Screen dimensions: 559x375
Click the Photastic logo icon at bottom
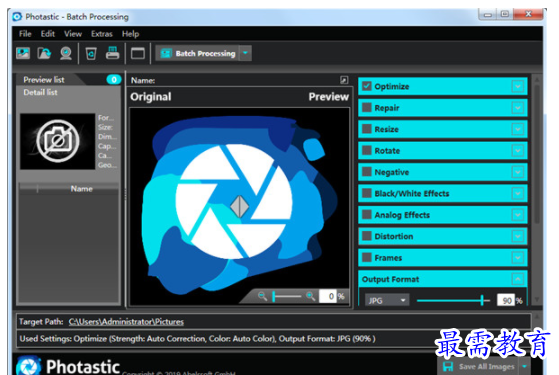29,366
